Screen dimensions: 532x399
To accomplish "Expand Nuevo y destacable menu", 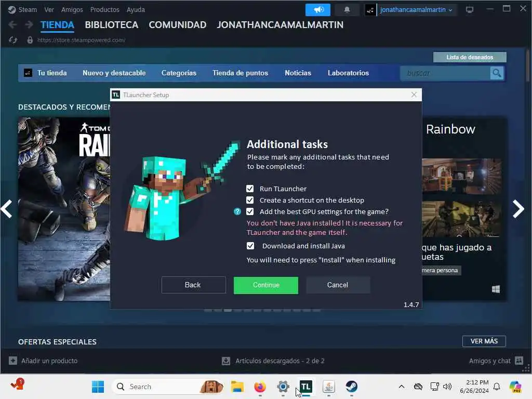I will pos(114,73).
